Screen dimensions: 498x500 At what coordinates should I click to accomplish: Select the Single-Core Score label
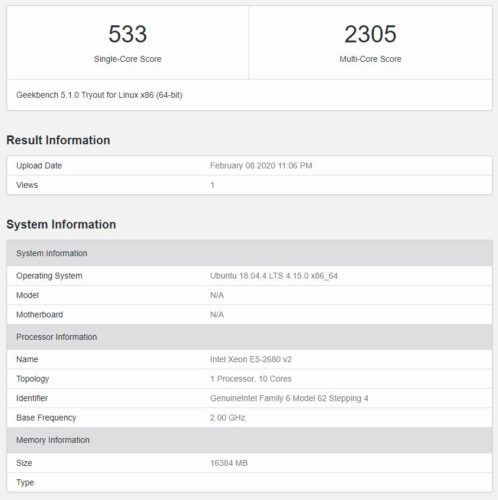(x=128, y=59)
